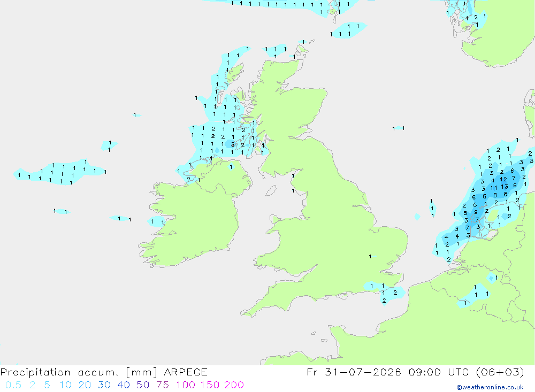Pick the 75 mm legend value
535x392 pixels.
point(163,385)
